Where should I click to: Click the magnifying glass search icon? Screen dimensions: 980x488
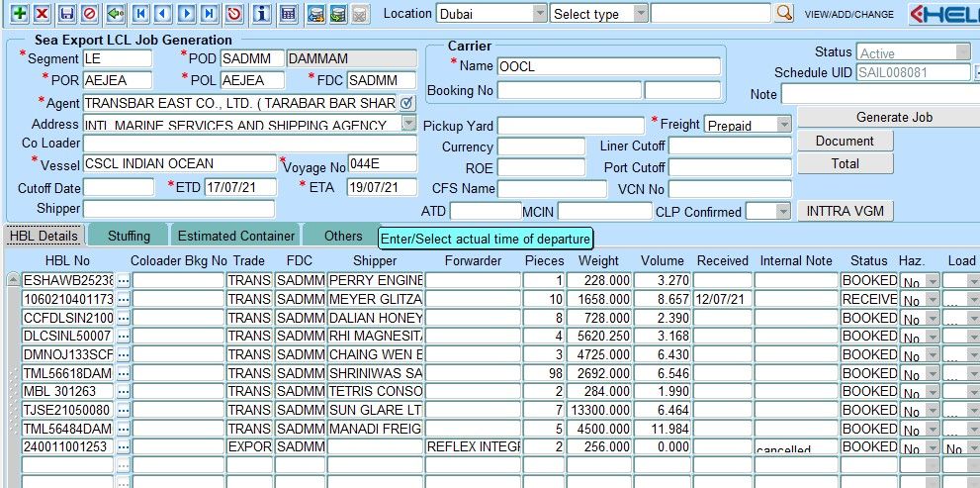784,13
